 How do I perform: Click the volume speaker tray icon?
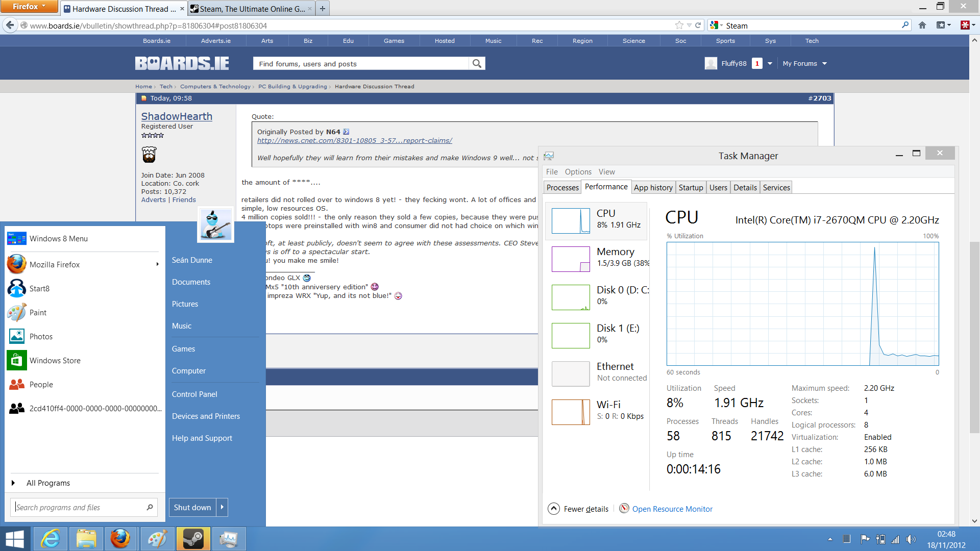[x=911, y=539]
